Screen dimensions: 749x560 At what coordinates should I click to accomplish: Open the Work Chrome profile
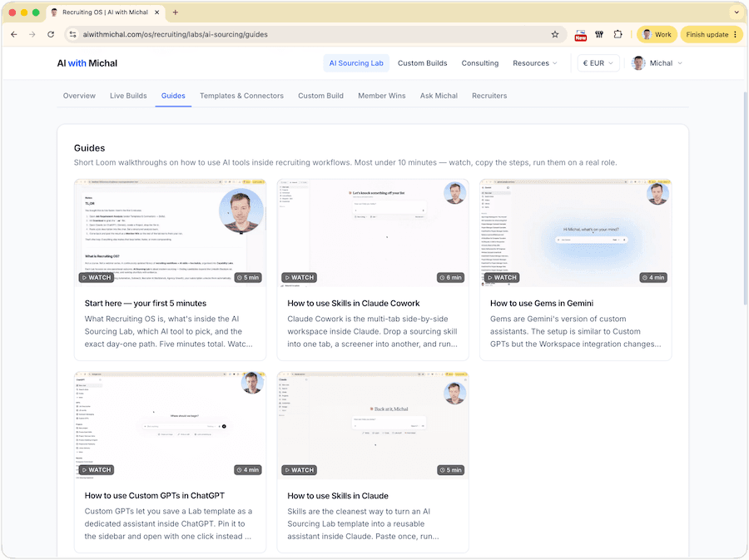(x=657, y=34)
